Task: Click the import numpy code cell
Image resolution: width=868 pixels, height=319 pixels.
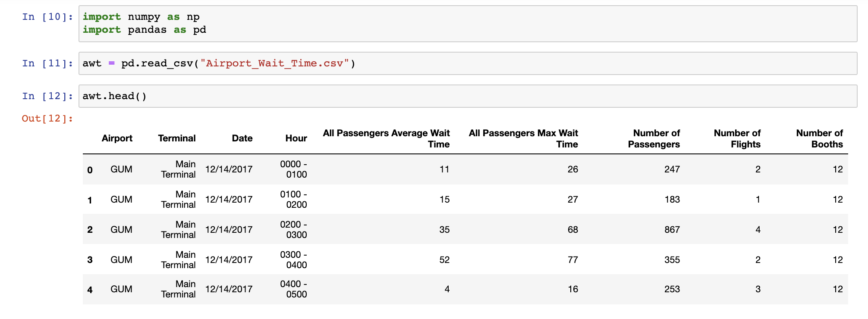Action: click(468, 24)
